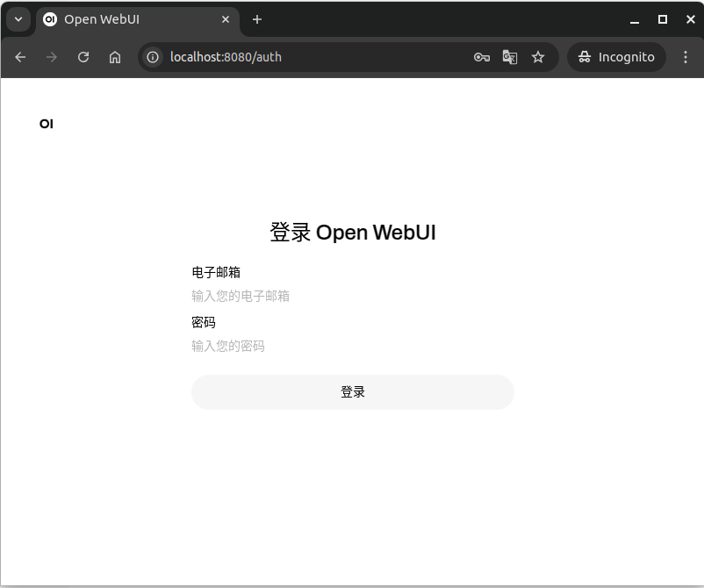The height and width of the screenshot is (588, 704).
Task: Maximize the browser window
Action: click(662, 19)
